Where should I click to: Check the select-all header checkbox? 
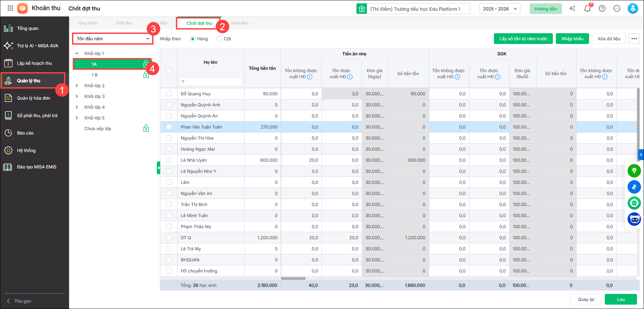(169, 71)
